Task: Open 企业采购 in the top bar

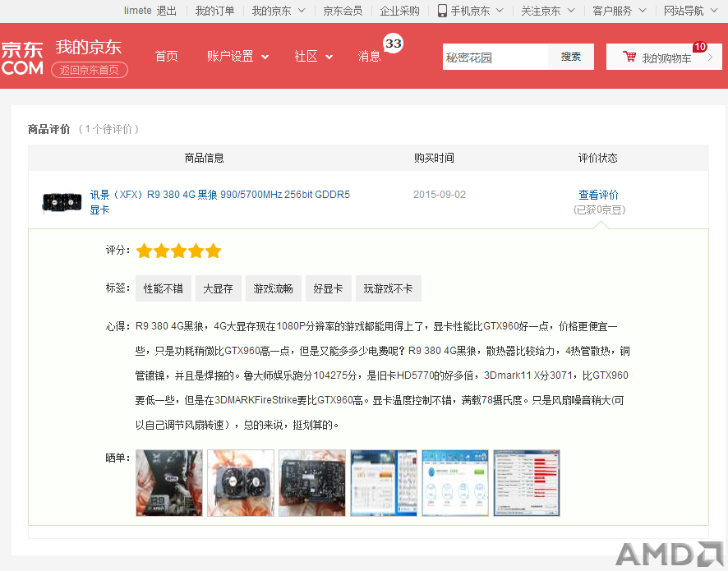Action: point(399,11)
